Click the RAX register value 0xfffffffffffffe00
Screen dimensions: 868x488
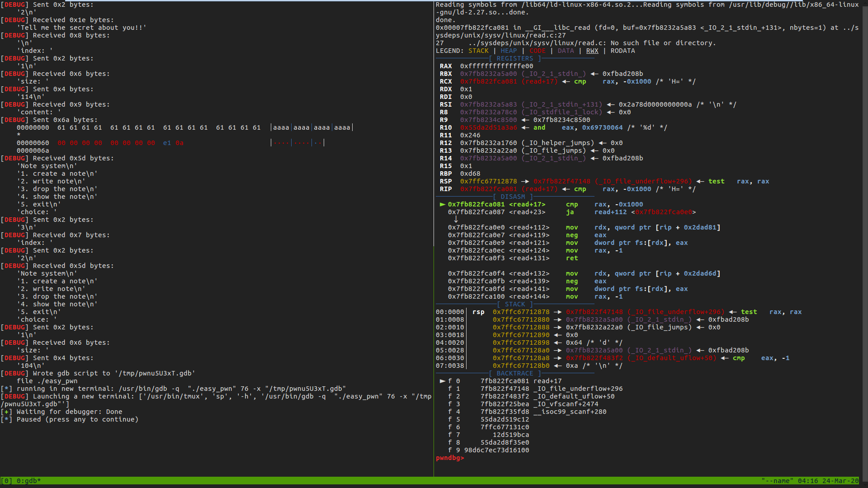(x=496, y=66)
